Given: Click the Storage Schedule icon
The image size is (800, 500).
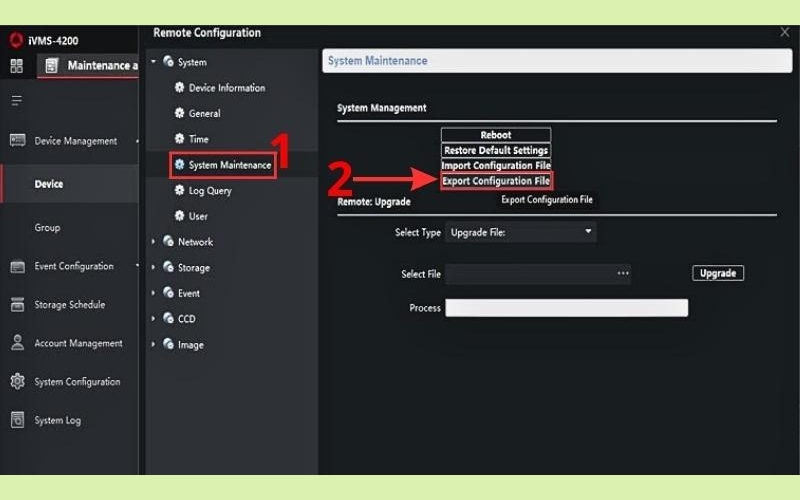Looking at the screenshot, I should 17,305.
